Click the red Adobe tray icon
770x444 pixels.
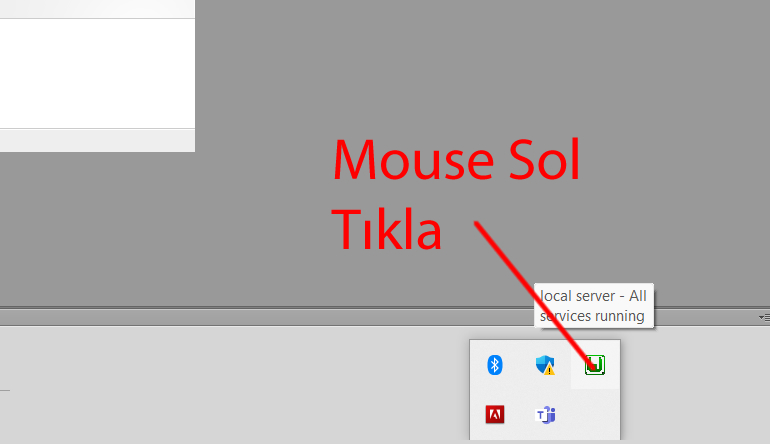click(x=494, y=414)
